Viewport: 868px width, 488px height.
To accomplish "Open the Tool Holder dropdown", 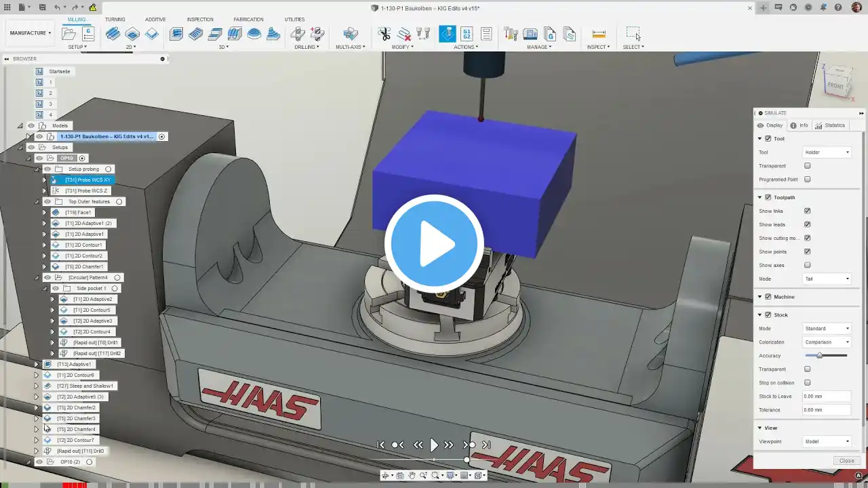I will click(827, 152).
